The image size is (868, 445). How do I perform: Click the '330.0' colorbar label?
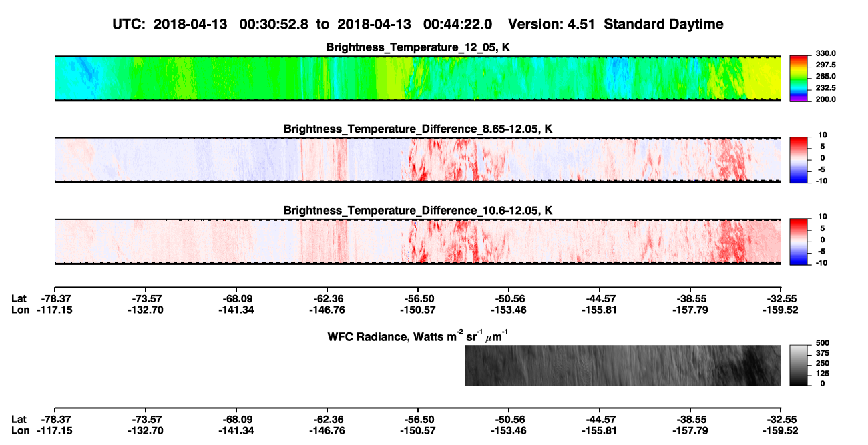[x=825, y=53]
